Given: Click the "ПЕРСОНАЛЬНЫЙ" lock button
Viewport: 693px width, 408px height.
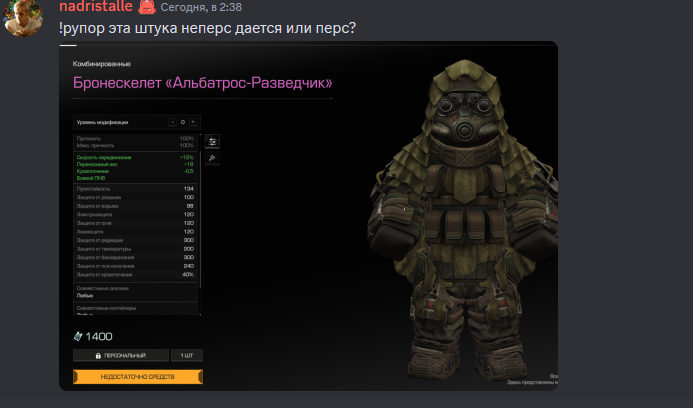Looking at the screenshot, I should click(121, 355).
